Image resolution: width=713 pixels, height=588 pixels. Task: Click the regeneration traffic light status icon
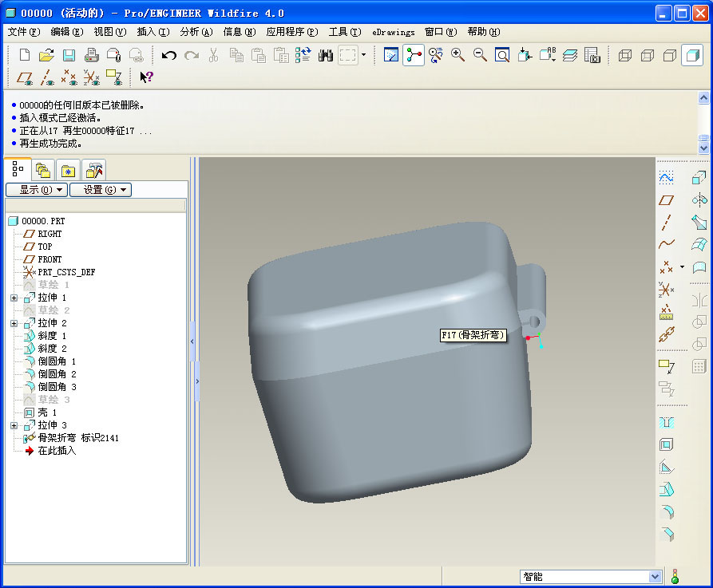pyautogui.click(x=675, y=576)
